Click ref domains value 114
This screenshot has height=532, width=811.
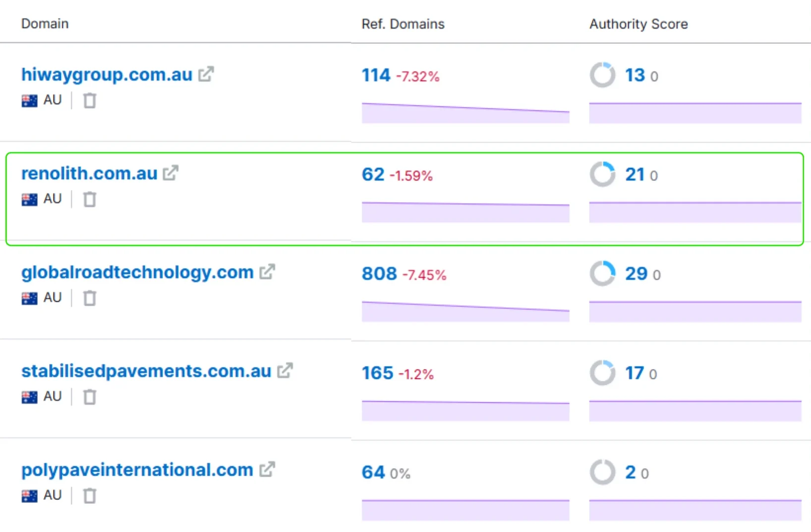[376, 75]
